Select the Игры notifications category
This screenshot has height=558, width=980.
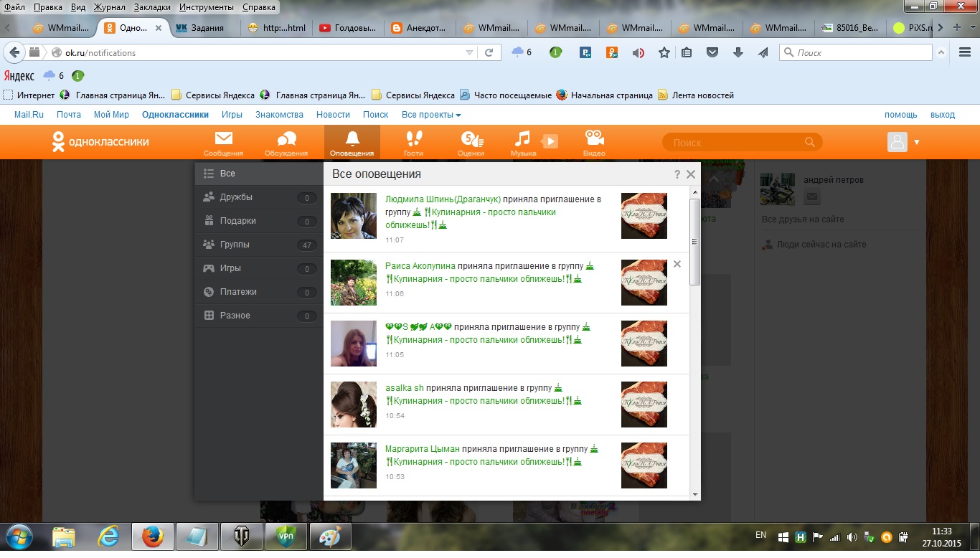pyautogui.click(x=259, y=268)
